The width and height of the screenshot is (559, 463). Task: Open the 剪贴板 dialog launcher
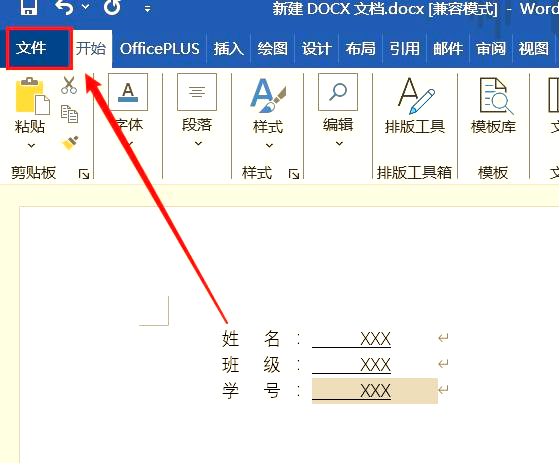point(84,174)
